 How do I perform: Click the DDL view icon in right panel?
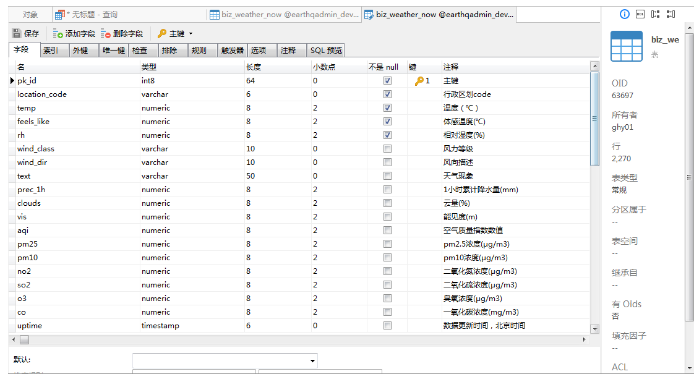click(640, 14)
